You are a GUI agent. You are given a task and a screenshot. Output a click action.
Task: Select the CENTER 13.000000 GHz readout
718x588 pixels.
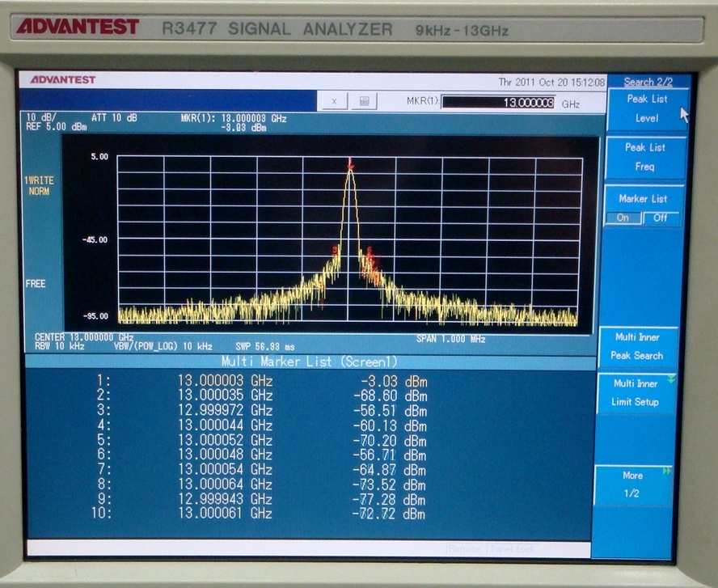84,337
